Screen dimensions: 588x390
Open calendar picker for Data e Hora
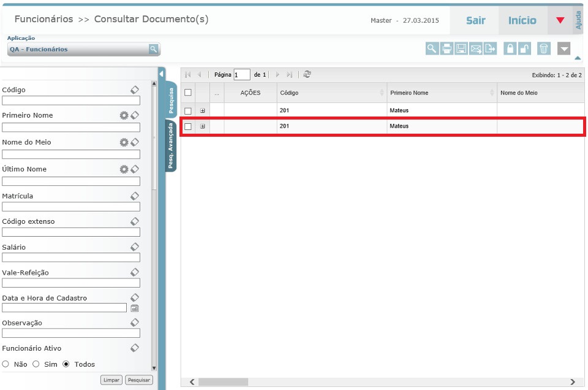click(135, 308)
